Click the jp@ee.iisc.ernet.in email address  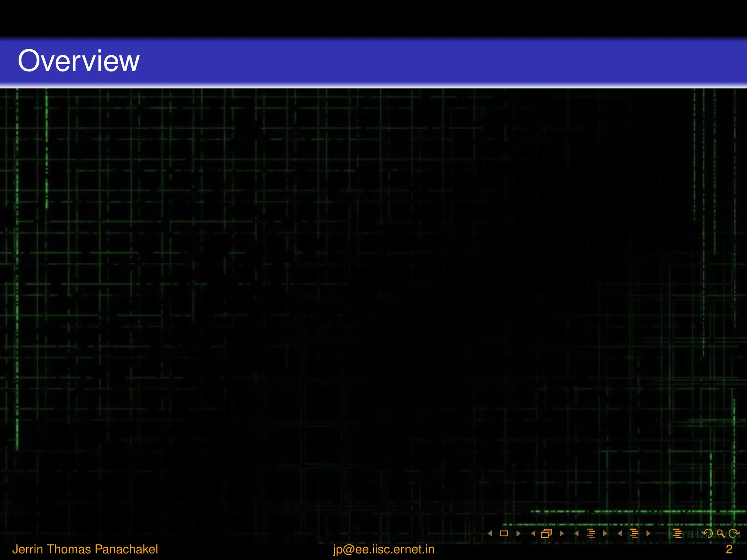384,549
